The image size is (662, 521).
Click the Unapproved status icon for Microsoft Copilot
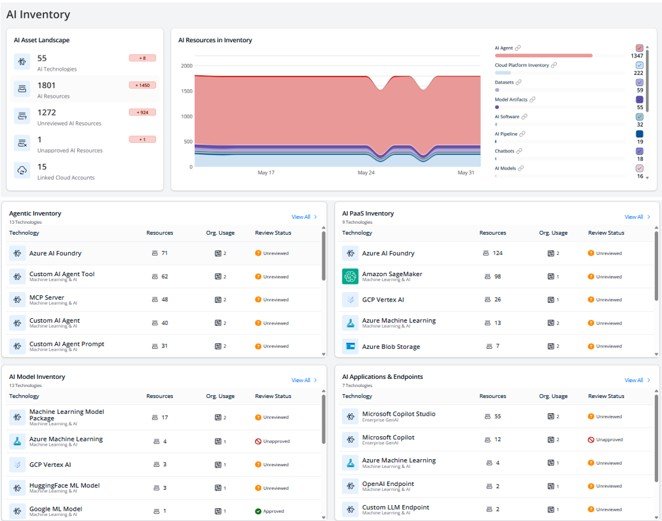[591, 440]
